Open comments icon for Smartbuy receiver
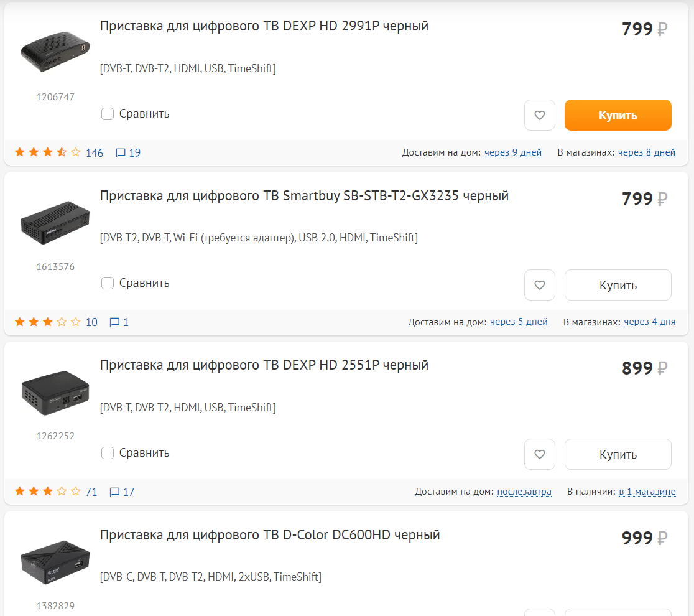Image resolution: width=694 pixels, height=616 pixels. [114, 322]
